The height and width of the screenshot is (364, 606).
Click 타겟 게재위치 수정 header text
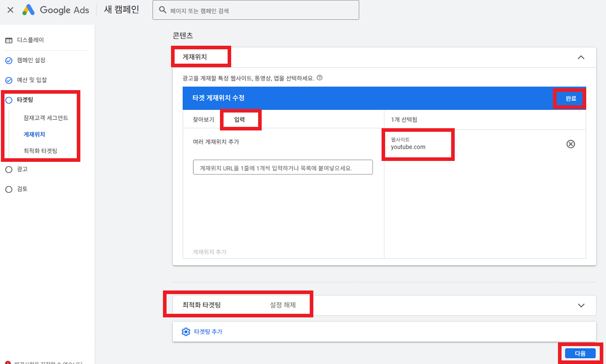(218, 98)
